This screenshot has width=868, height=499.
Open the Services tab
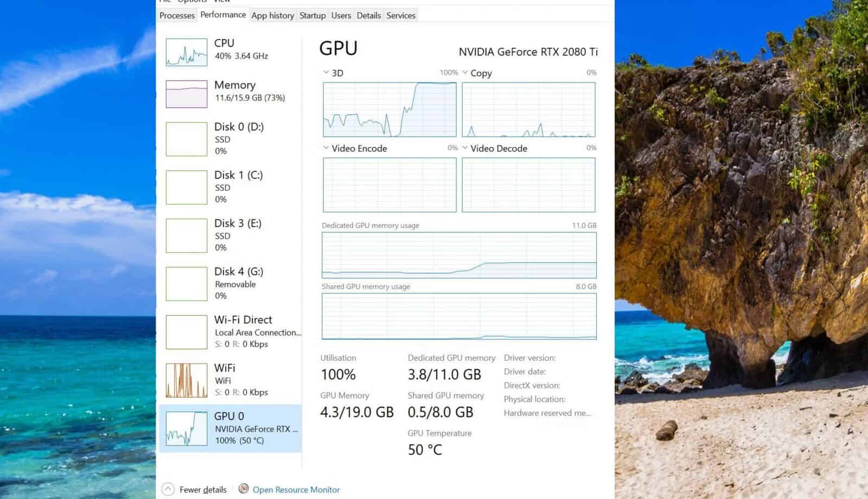pyautogui.click(x=401, y=15)
